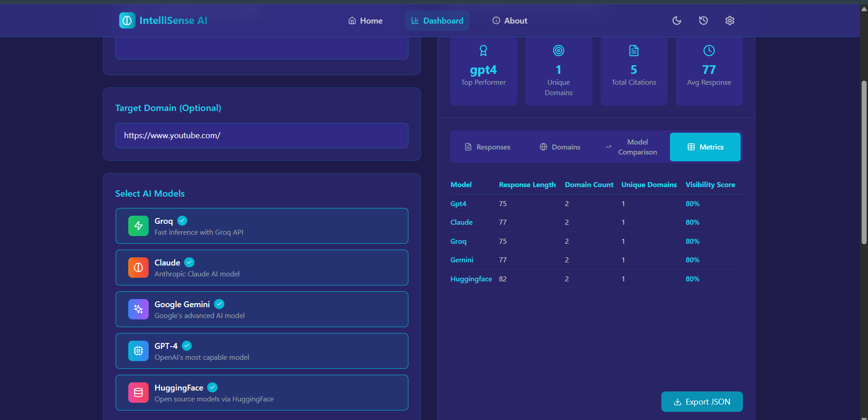Click the IntelliSense AI brand name
Screen dimensions: 868x420
click(173, 20)
